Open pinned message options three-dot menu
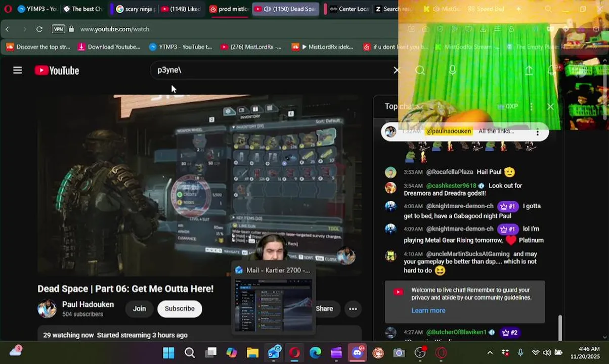This screenshot has height=364, width=609. click(538, 131)
